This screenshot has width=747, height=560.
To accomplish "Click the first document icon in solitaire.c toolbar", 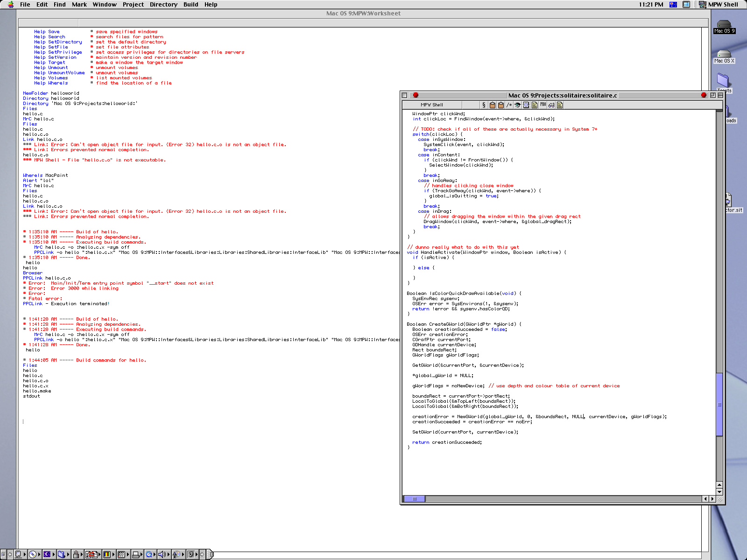I will (534, 105).
